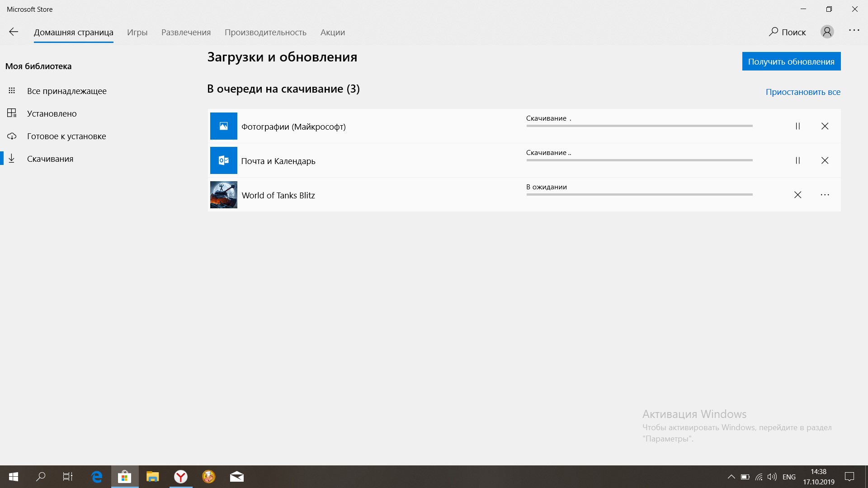This screenshot has height=488, width=868.
Task: Click the Фотографии (Майкрософт) app icon
Action: [224, 126]
